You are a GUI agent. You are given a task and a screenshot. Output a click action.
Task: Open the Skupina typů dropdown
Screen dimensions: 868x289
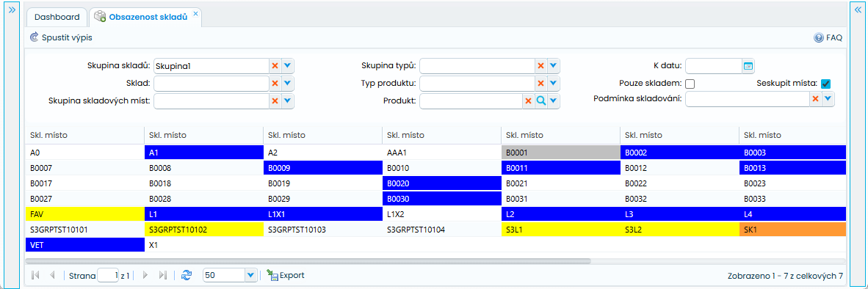tap(554, 66)
